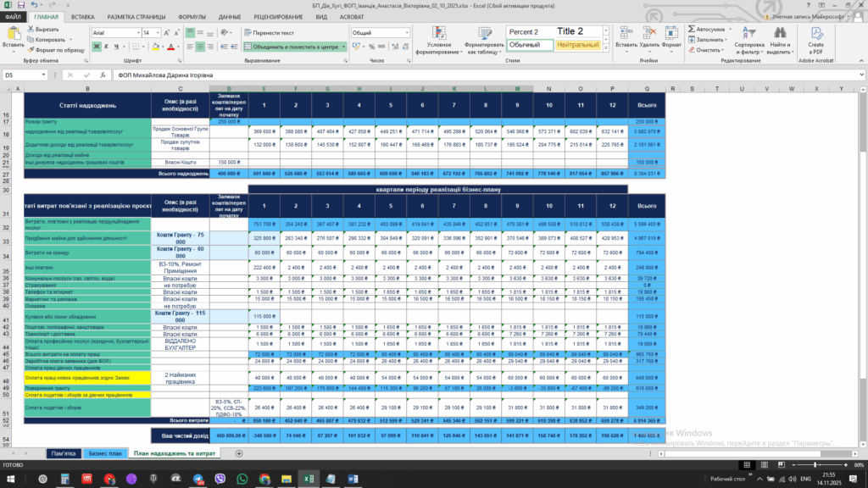Add a new sheet with plus icon
Image resolution: width=868 pixels, height=488 pixels.
pyautogui.click(x=239, y=453)
